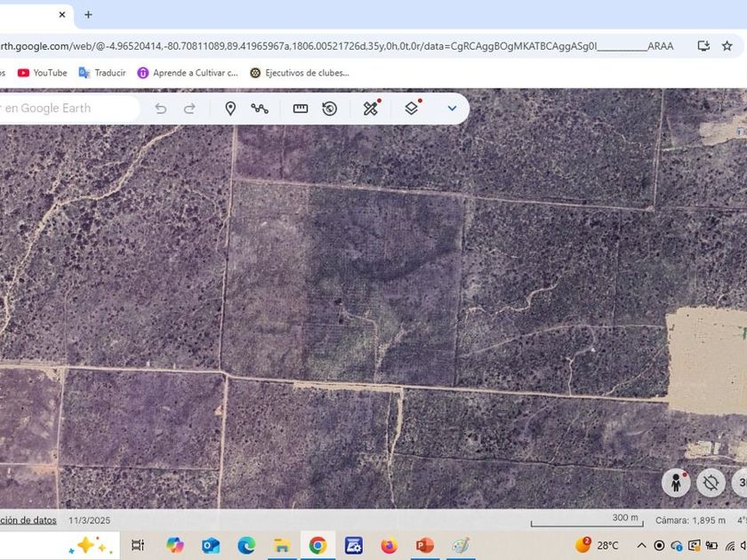Open the map layers panel

coord(412,108)
